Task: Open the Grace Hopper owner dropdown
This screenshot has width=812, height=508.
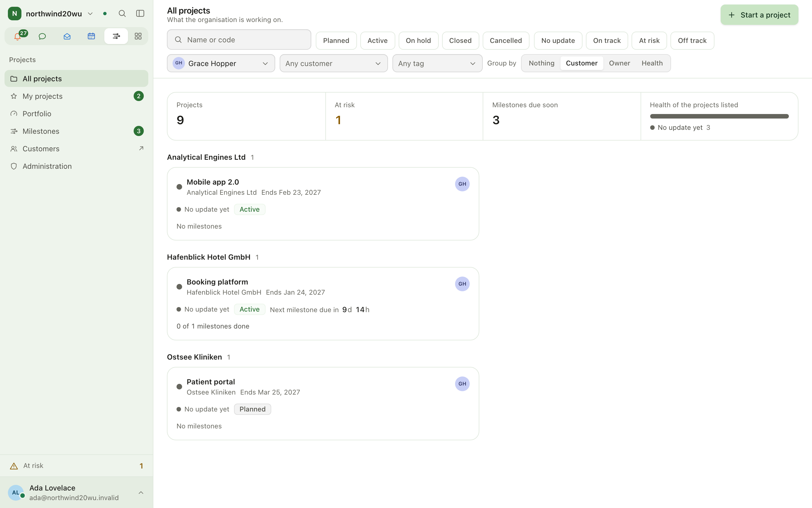Action: coord(221,63)
